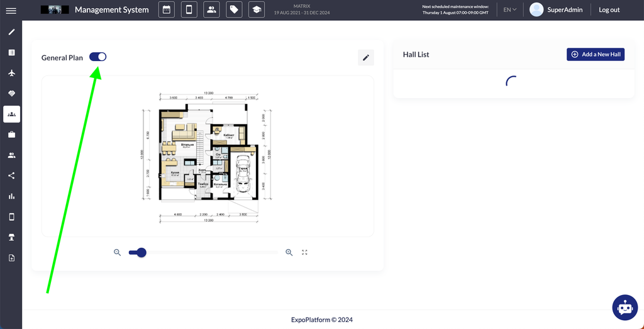
Task: Click the share icon in sidebar
Action: [x=11, y=176]
